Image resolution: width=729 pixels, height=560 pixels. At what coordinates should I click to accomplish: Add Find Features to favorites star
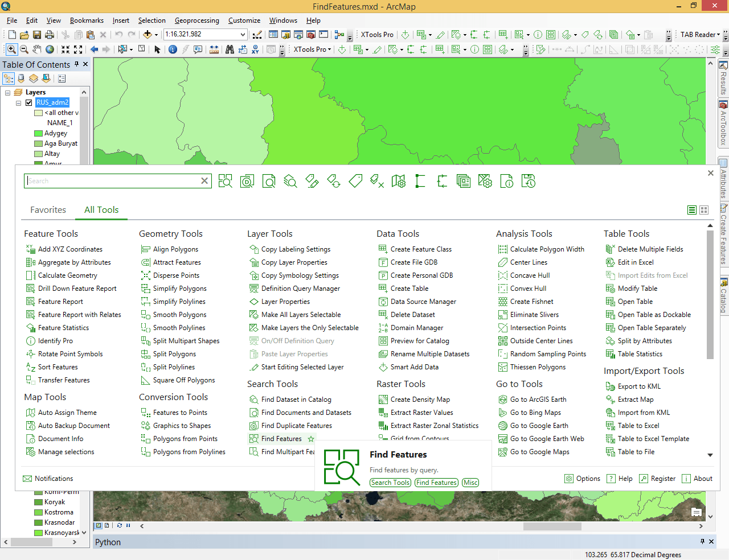tap(311, 439)
